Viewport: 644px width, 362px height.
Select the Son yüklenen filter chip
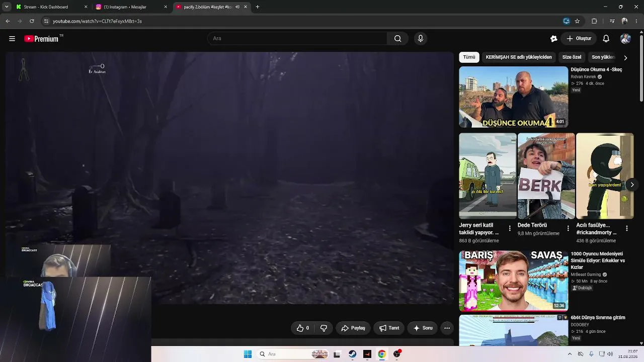click(603, 57)
